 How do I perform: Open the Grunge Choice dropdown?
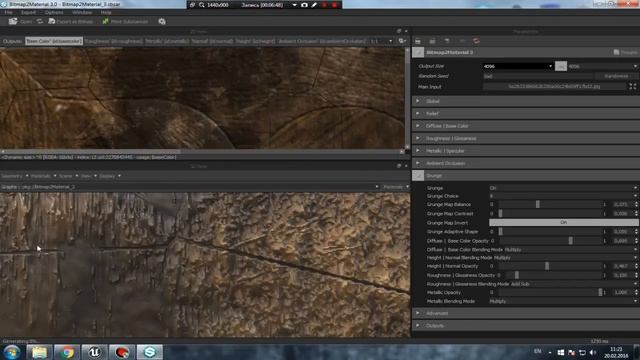coord(563,196)
